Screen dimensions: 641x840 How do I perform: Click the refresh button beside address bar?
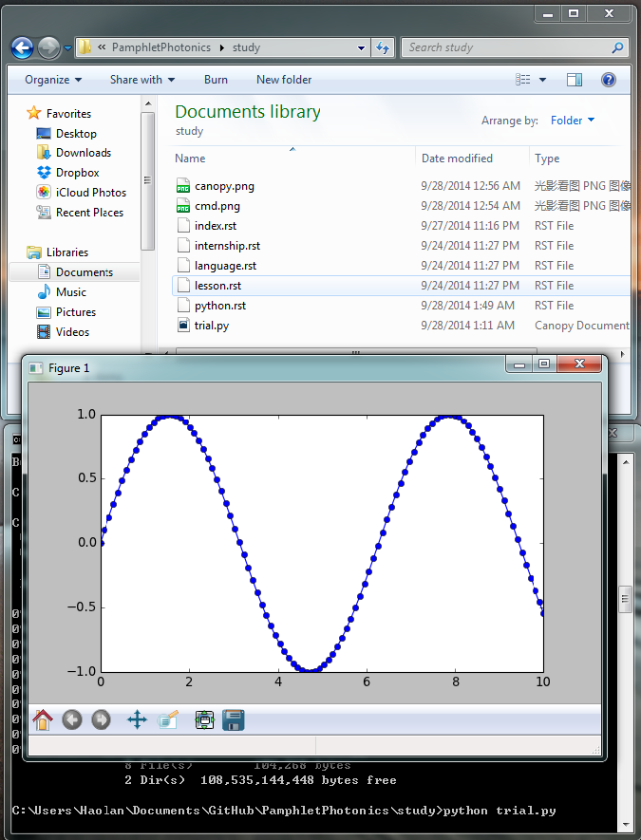coord(383,47)
